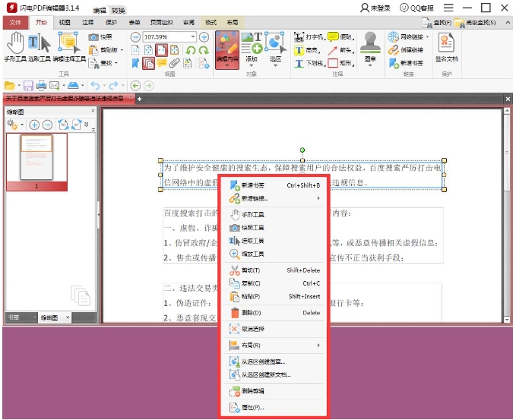Click the Edit Content (编辑内容) button
Screen dimensions: 513x420
(227, 49)
